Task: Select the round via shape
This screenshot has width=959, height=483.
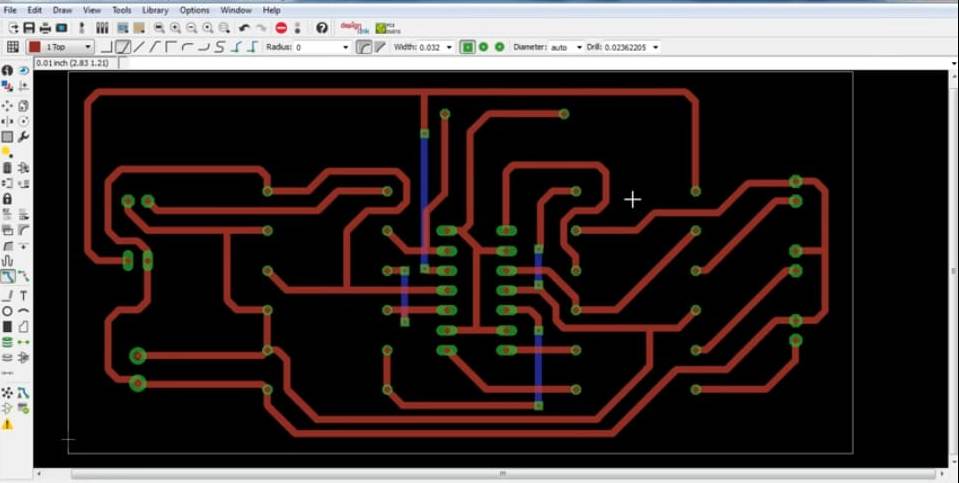Action: pyautogui.click(x=483, y=47)
